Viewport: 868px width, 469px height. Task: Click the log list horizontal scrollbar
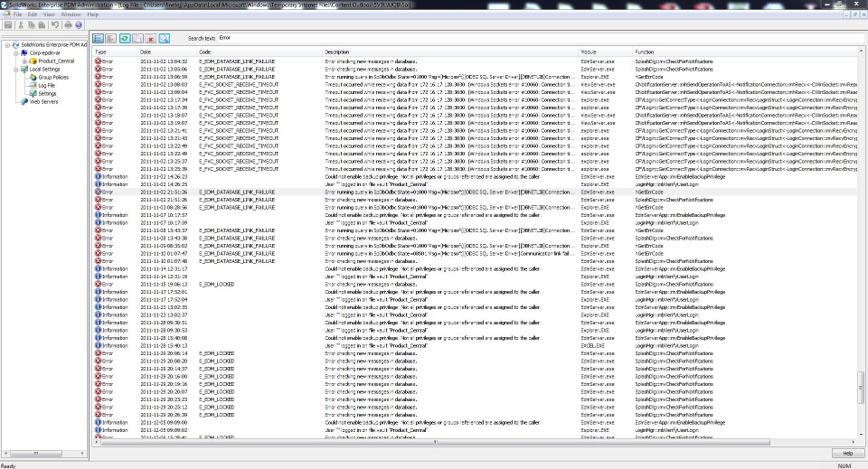point(435,442)
